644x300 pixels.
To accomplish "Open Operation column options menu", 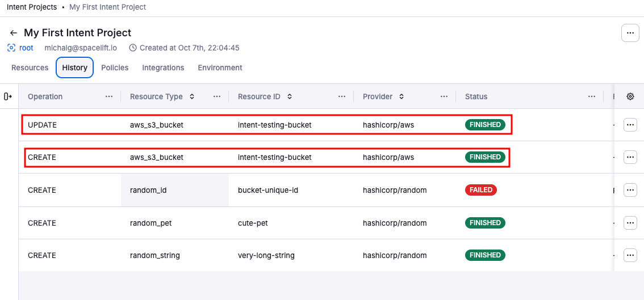I will click(109, 96).
